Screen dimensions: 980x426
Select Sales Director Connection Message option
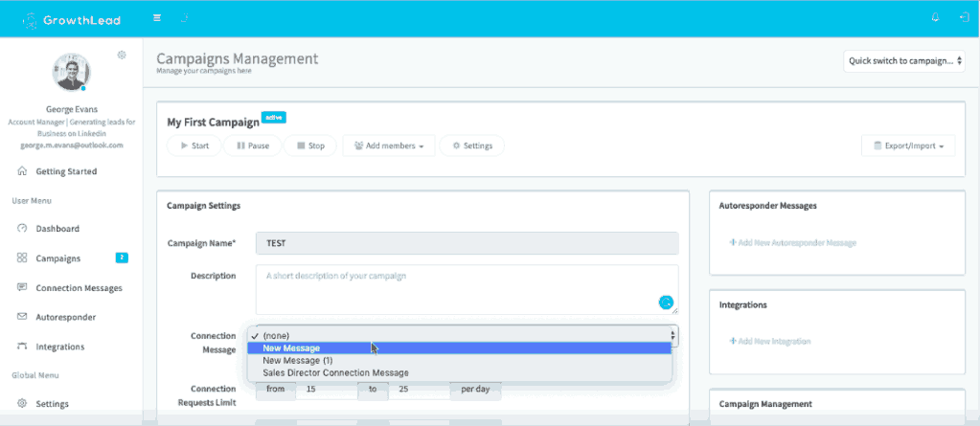coord(460,373)
